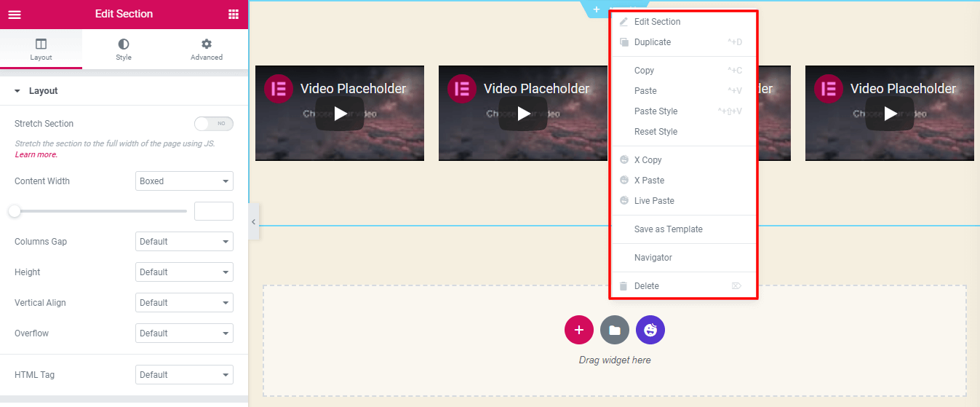Choose Paste from the context menu
The height and width of the screenshot is (407, 980).
pos(683,91)
